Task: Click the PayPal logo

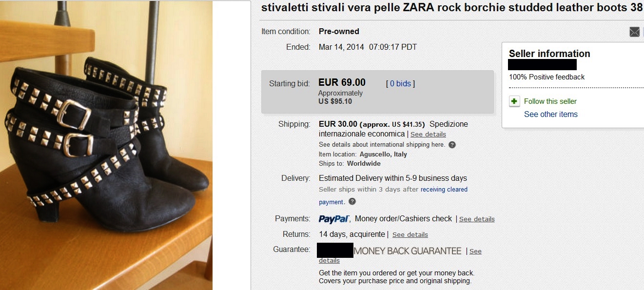Action: click(335, 219)
